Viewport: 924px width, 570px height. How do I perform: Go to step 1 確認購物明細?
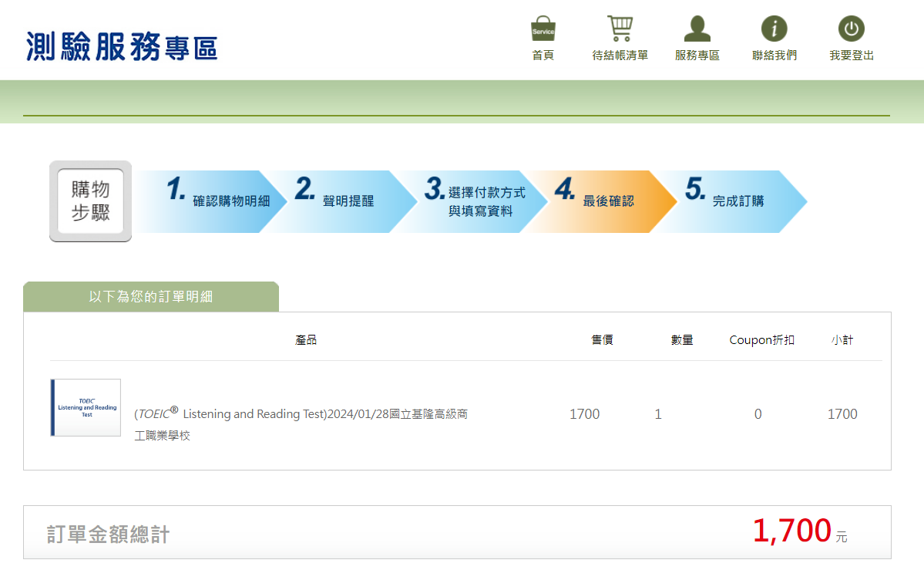pyautogui.click(x=220, y=201)
